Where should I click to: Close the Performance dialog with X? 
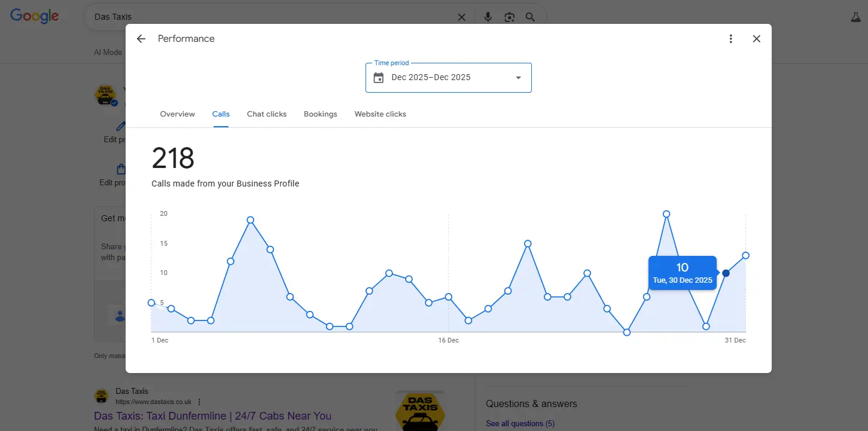756,39
